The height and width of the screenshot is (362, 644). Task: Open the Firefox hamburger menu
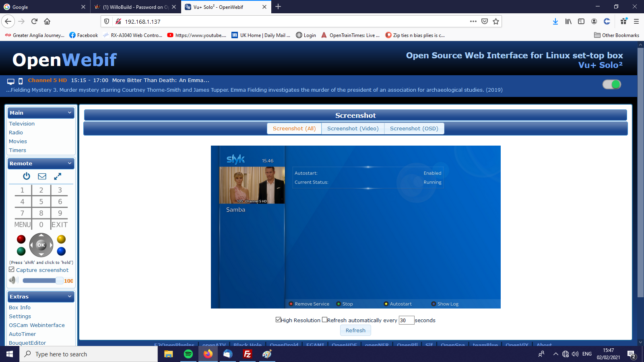[x=636, y=21]
